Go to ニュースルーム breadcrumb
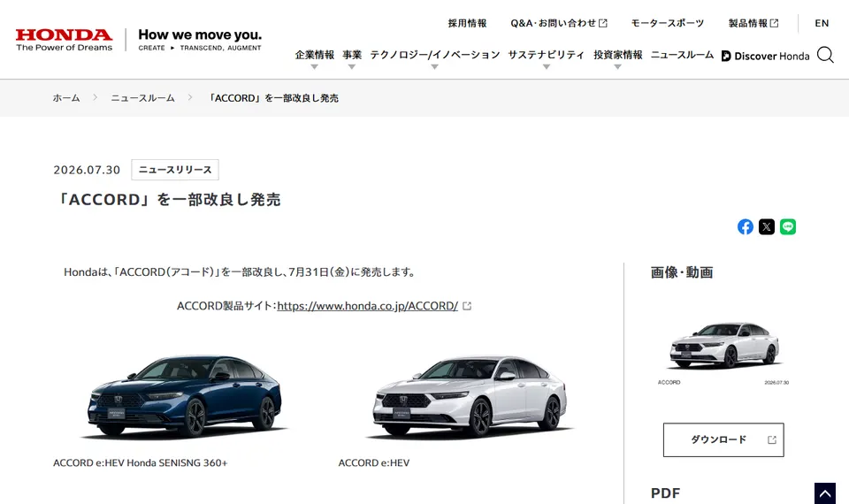The height and width of the screenshot is (504, 849). click(x=143, y=98)
